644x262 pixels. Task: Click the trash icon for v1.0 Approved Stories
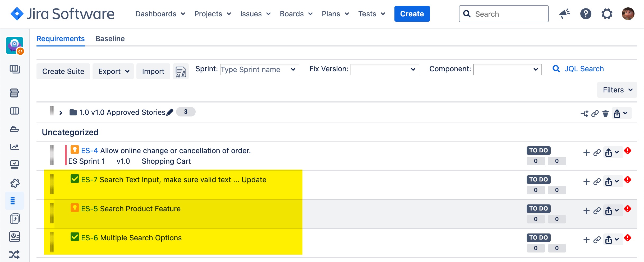tap(605, 114)
